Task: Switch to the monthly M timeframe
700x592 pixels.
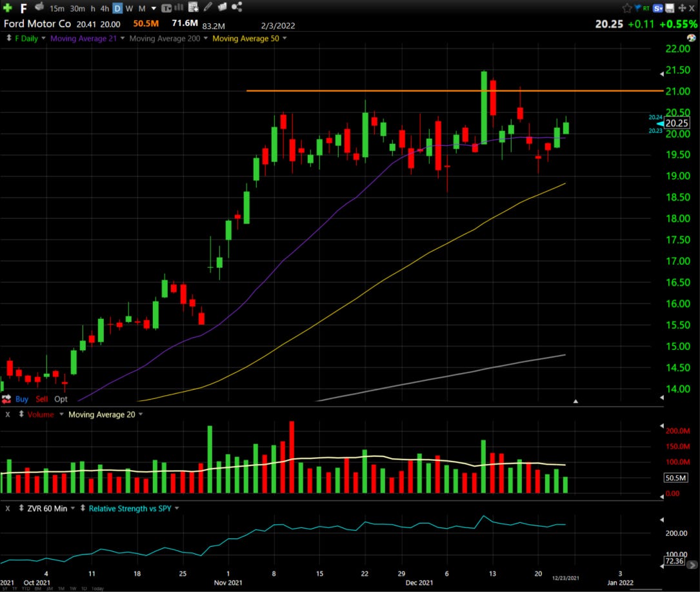Action: click(x=142, y=8)
